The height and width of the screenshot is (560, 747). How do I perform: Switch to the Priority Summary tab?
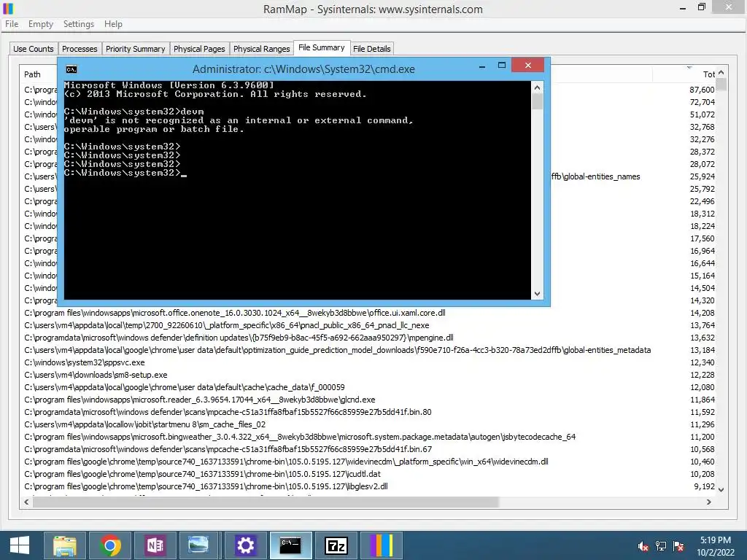coord(135,49)
